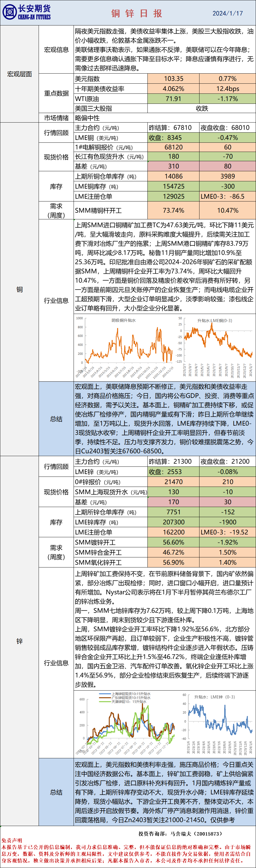
Task: Click the 上期所锌仓单库存 value 7751
Action: (173, 512)
